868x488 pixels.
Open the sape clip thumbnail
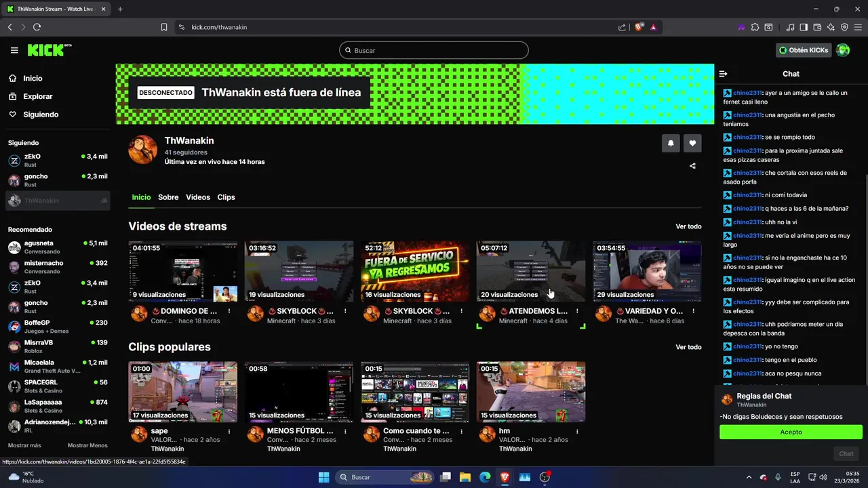pyautogui.click(x=183, y=392)
